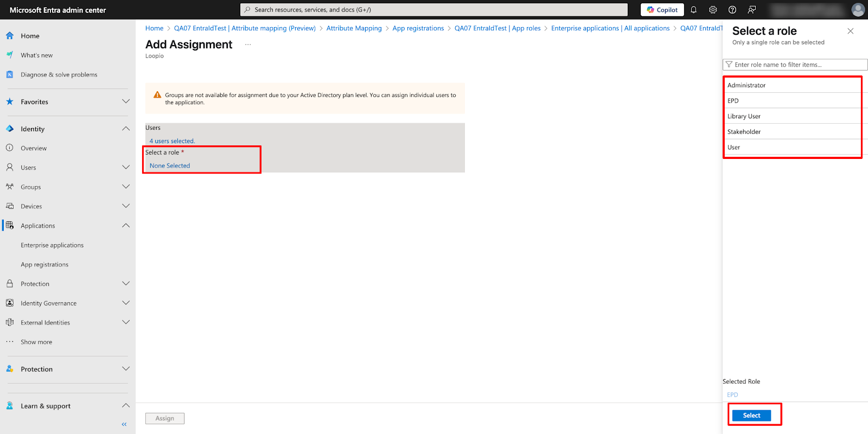Click the Select button in role panel

751,416
